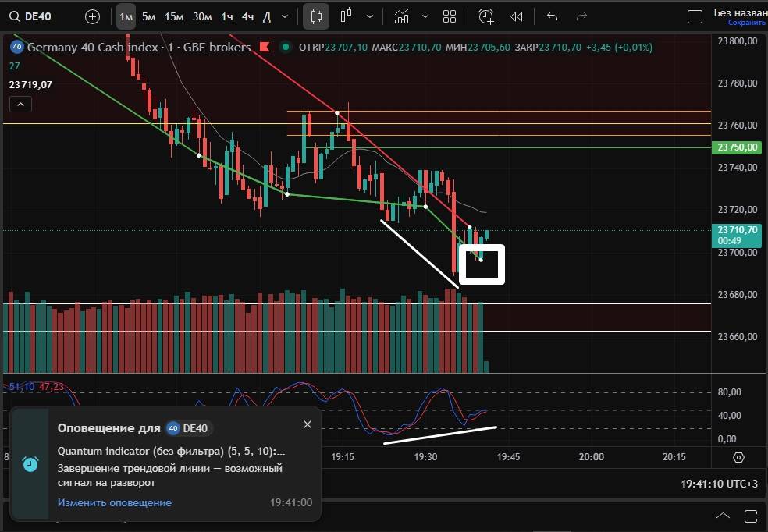
Task: Expand the indicators dropdown chevron
Action: click(x=425, y=16)
